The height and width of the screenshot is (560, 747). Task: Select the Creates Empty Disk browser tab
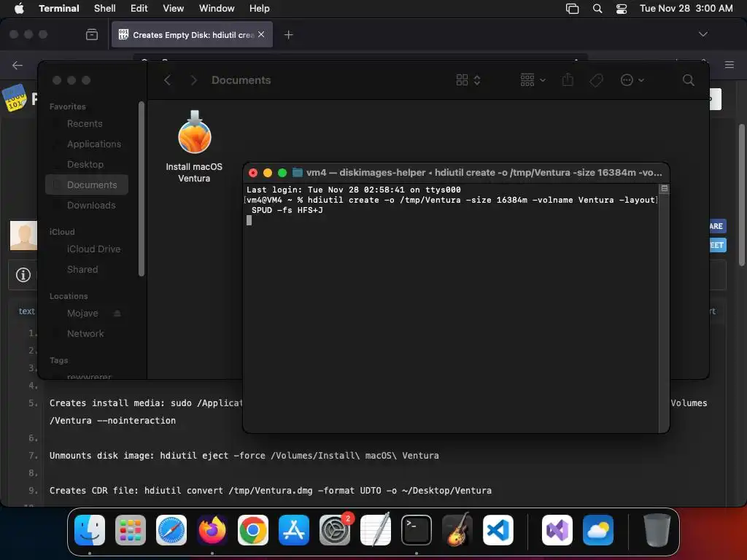click(193, 35)
